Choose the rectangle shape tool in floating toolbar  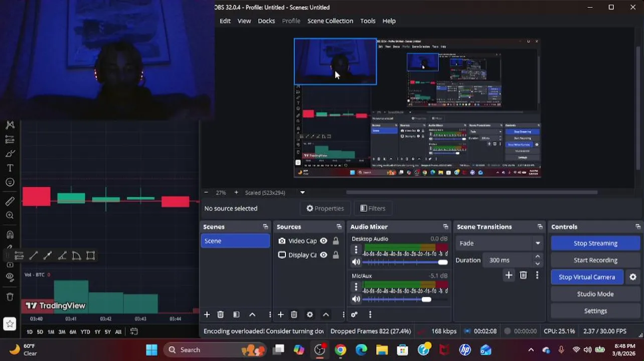[91, 256]
